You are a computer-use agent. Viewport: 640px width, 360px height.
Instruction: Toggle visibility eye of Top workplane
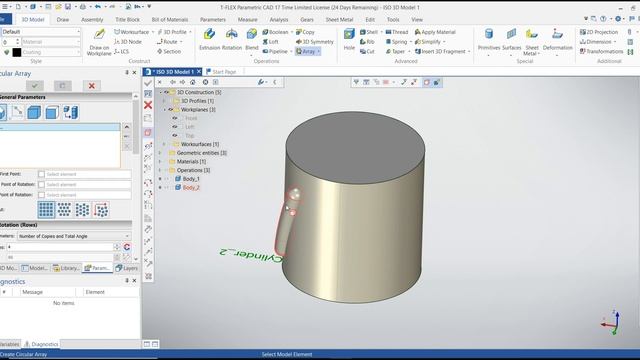point(175,136)
